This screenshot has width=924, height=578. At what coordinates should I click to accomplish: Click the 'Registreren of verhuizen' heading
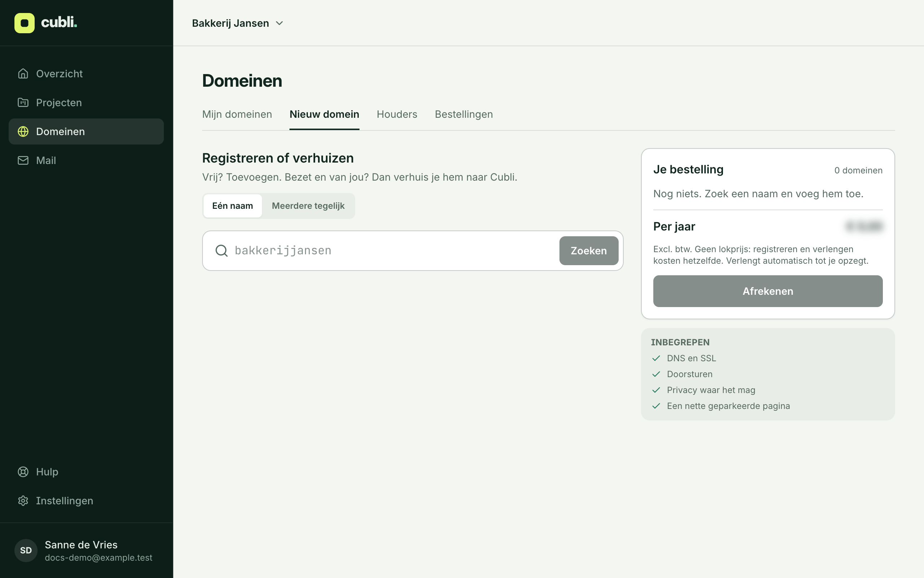click(278, 158)
